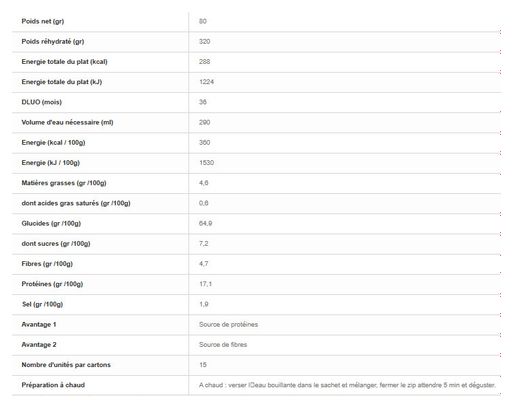513x408 pixels.
Task: Click the 'Source de fibres' text
Action: (223, 345)
